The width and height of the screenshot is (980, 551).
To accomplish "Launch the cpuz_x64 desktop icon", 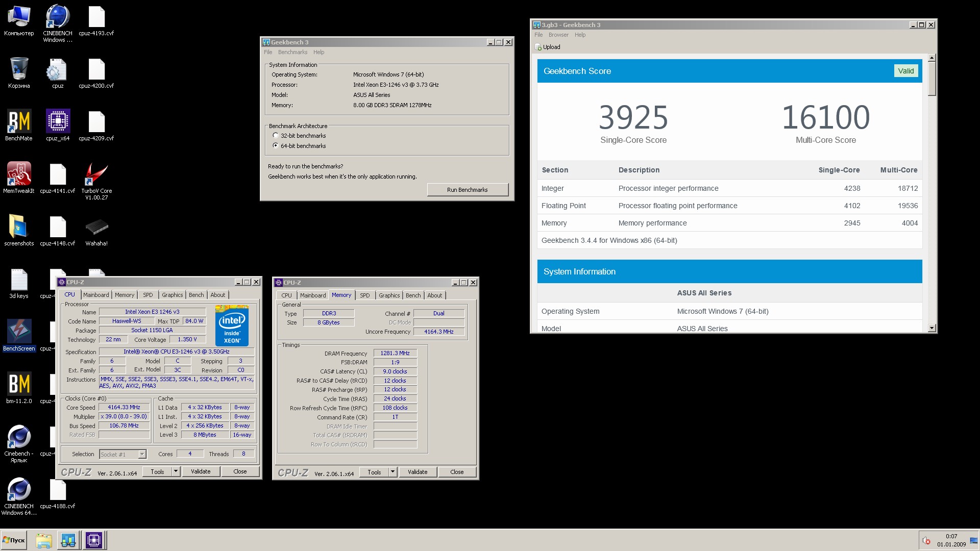I will (x=57, y=126).
